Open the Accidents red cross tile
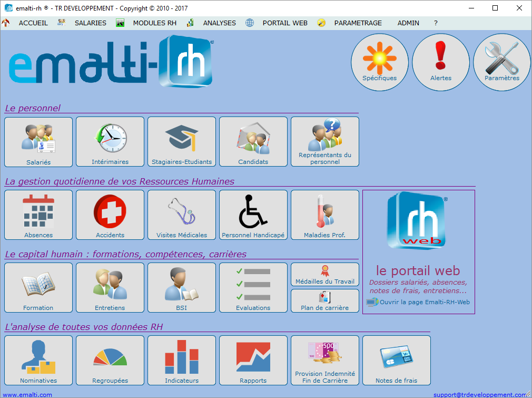Viewport: 532px width, 398px height. point(110,215)
